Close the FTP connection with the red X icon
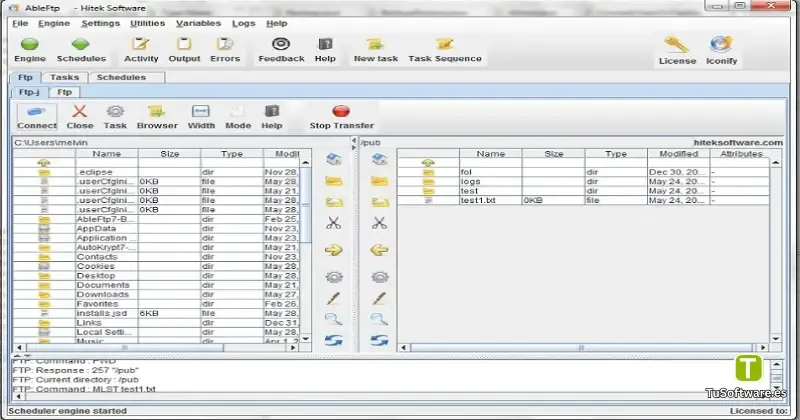 pos(80,117)
